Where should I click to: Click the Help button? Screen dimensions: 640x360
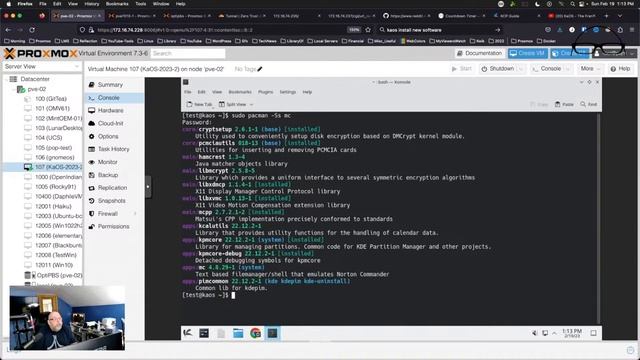click(x=620, y=69)
